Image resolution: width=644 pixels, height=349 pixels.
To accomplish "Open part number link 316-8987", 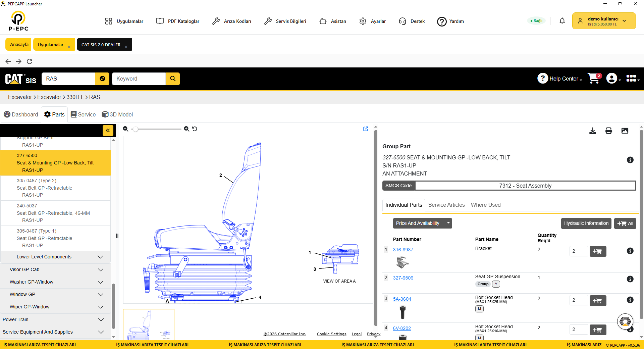I will [403, 250].
